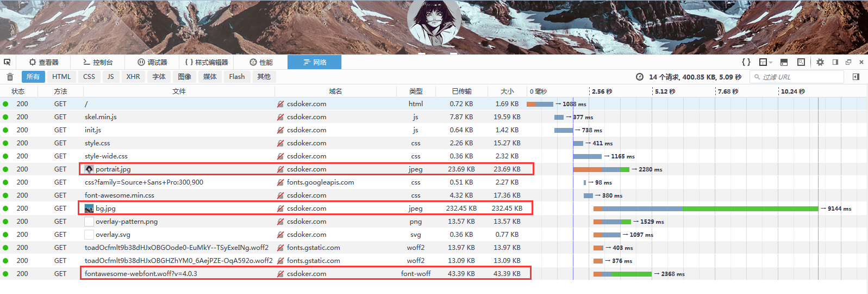Sort requests by 大小 column header

click(x=507, y=91)
